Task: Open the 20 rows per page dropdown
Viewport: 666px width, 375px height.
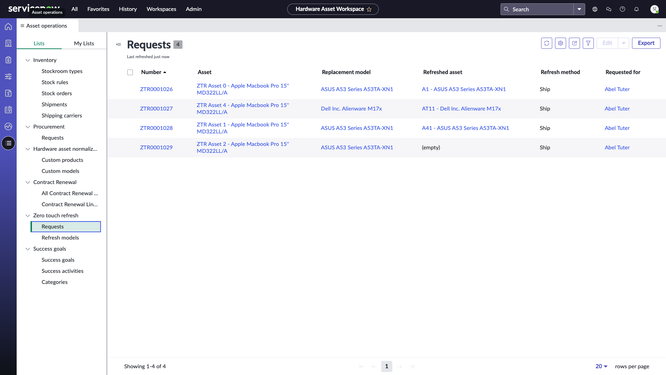Action: [601, 366]
